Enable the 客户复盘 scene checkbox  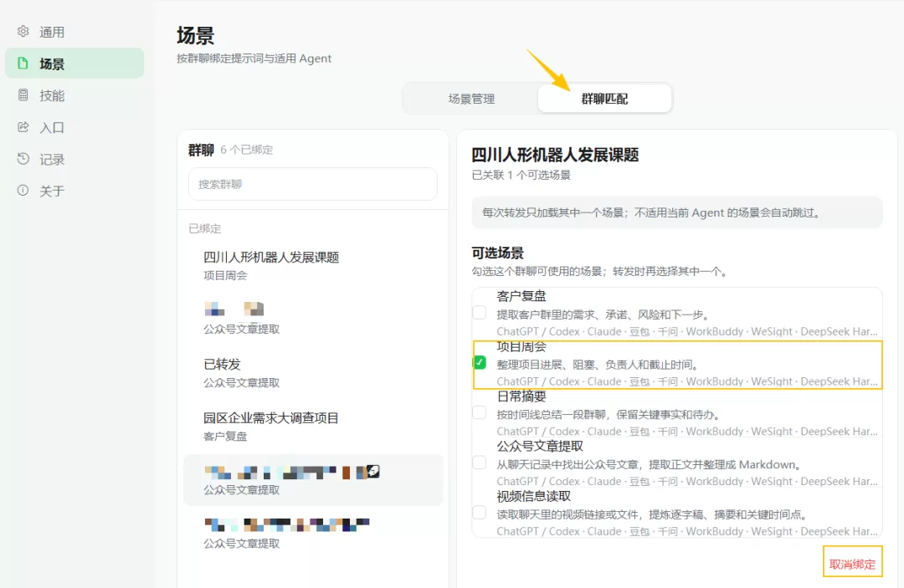479,313
